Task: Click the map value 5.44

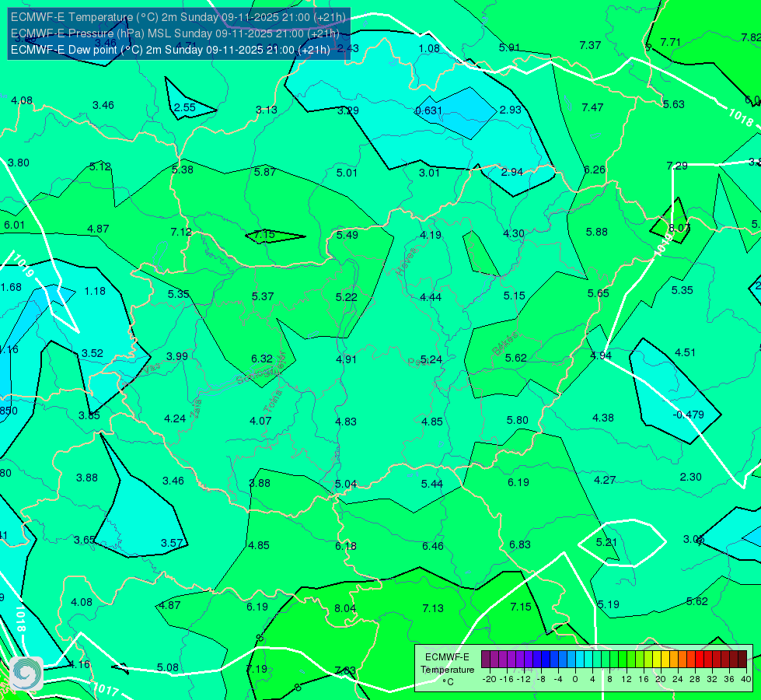Action: [432, 484]
